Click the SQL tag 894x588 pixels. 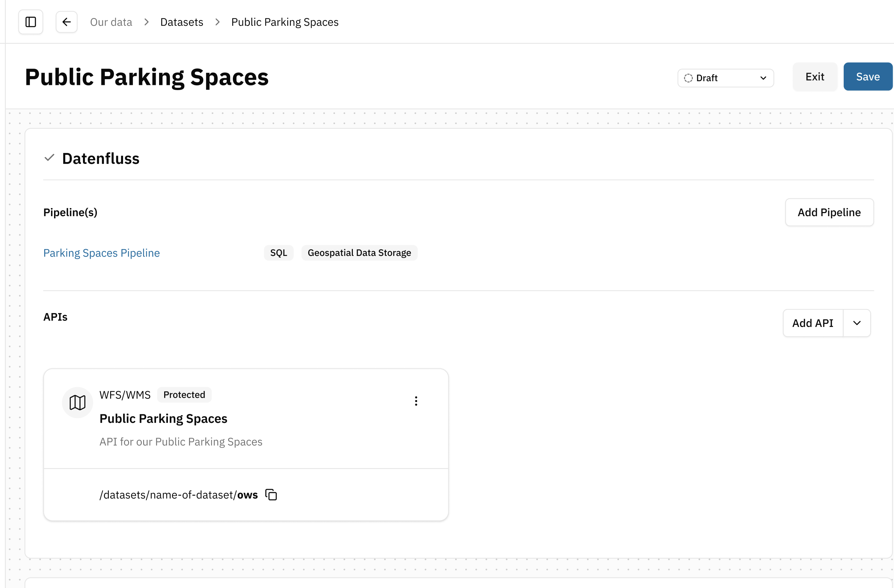(x=279, y=253)
